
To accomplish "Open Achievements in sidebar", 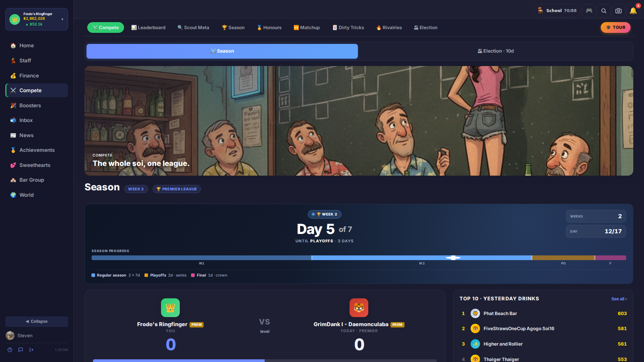I will click(x=37, y=150).
